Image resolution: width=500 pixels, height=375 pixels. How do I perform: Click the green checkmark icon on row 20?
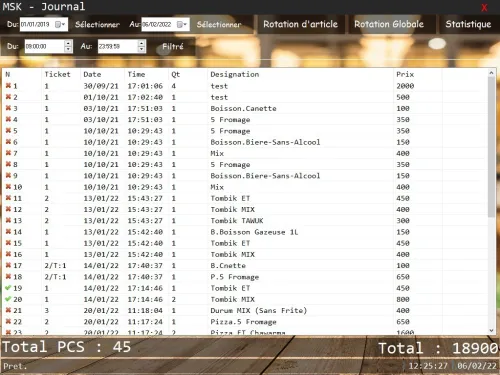[x=8, y=299]
